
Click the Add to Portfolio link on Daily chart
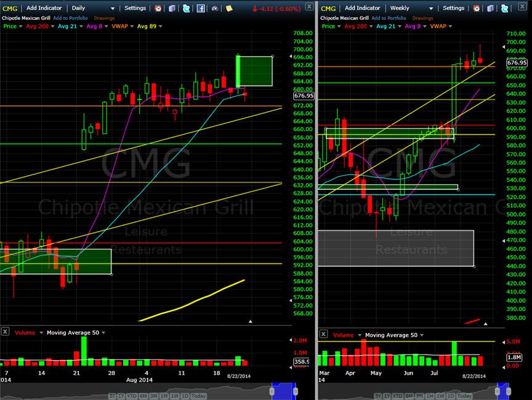coord(70,18)
